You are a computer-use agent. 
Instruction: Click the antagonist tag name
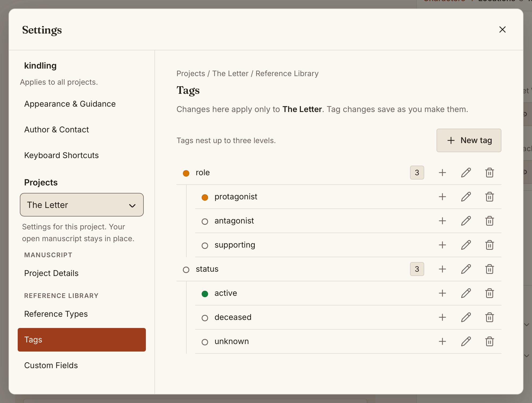(x=234, y=221)
